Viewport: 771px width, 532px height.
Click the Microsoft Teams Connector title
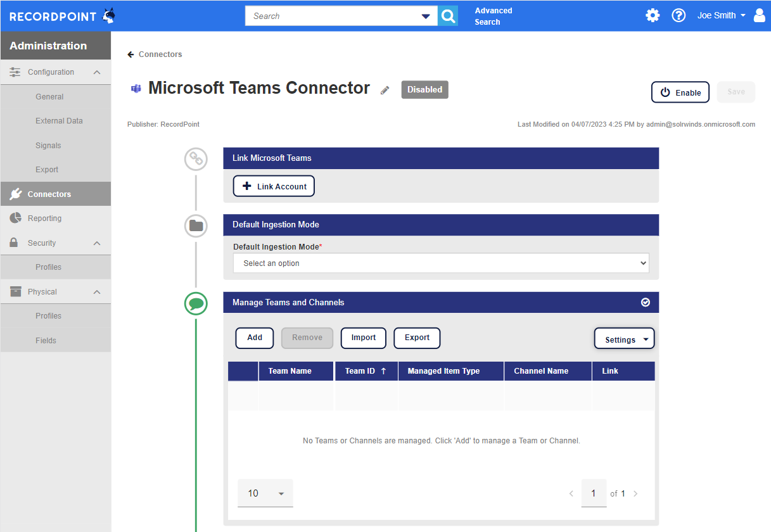[259, 88]
